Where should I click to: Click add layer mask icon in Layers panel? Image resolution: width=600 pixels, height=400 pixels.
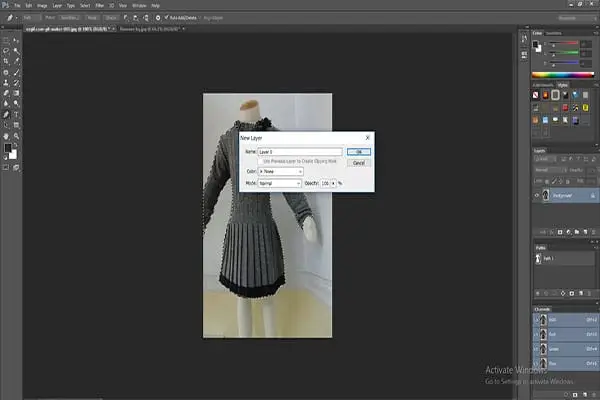560,232
